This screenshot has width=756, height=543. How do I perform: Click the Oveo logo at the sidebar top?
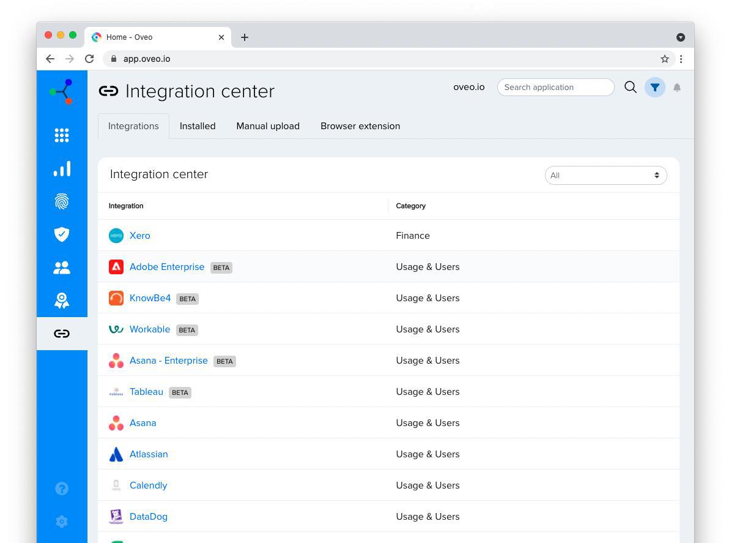pos(62,92)
